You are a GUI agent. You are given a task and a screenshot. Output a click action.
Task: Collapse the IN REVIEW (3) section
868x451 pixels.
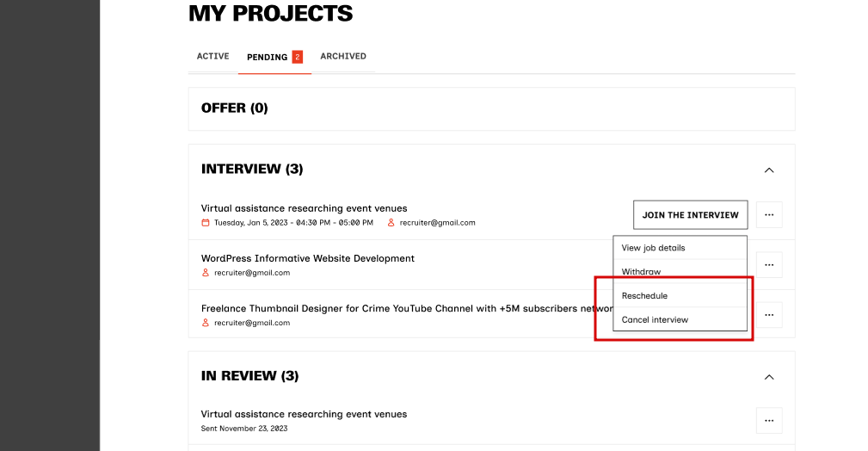point(769,376)
